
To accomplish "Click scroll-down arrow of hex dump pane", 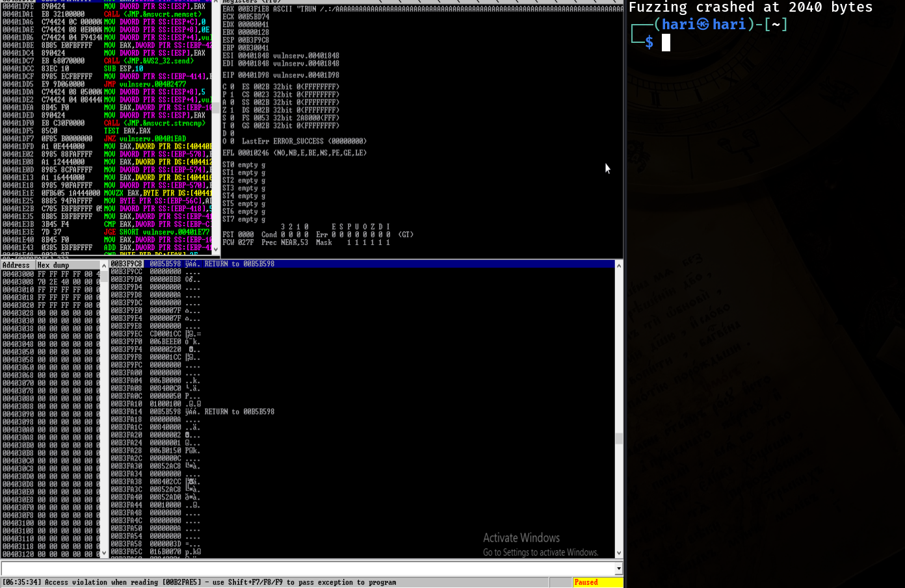I will [104, 553].
